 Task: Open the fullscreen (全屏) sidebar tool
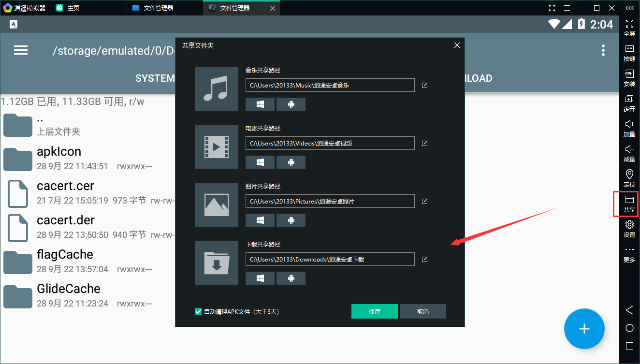629,28
